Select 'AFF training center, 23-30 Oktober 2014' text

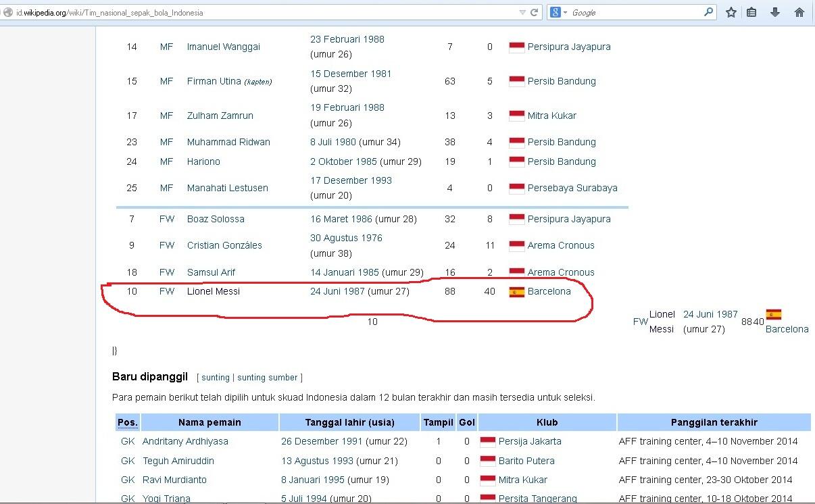706,480
